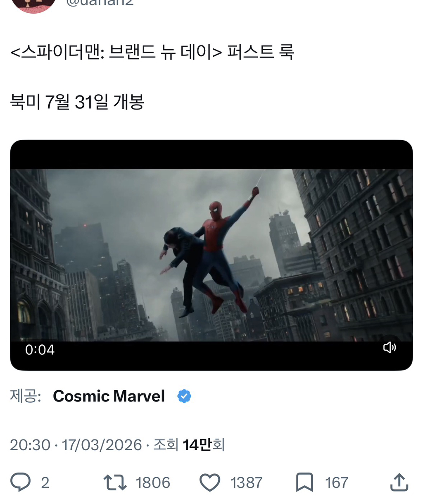The height and width of the screenshot is (504, 423).
Task: Click the 북미 7월 31일 개봉 text line
Action: [x=77, y=101]
